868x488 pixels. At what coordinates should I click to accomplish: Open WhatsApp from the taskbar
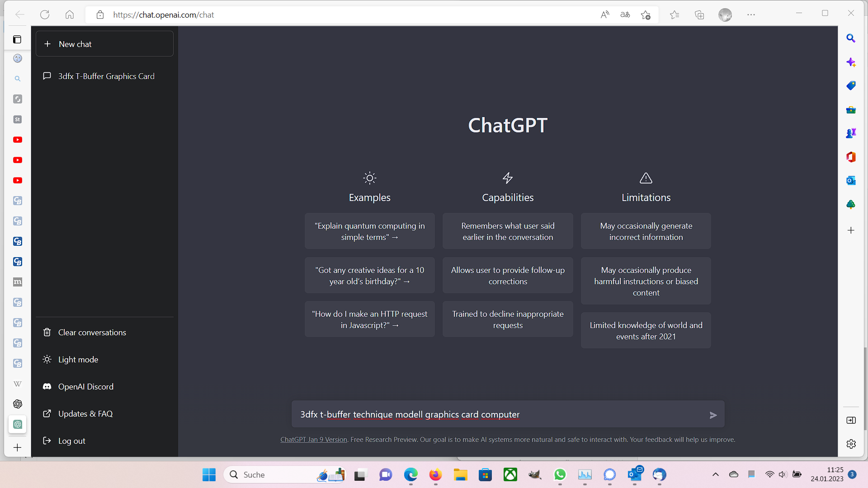click(560, 474)
